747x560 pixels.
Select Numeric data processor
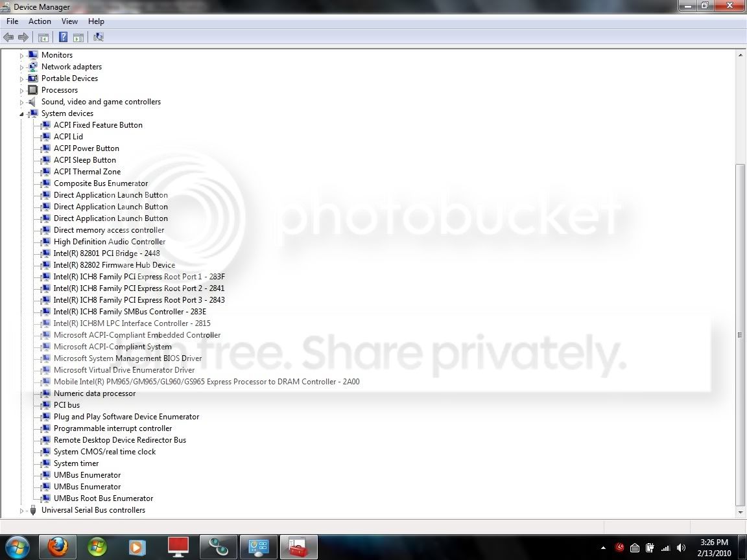[95, 393]
